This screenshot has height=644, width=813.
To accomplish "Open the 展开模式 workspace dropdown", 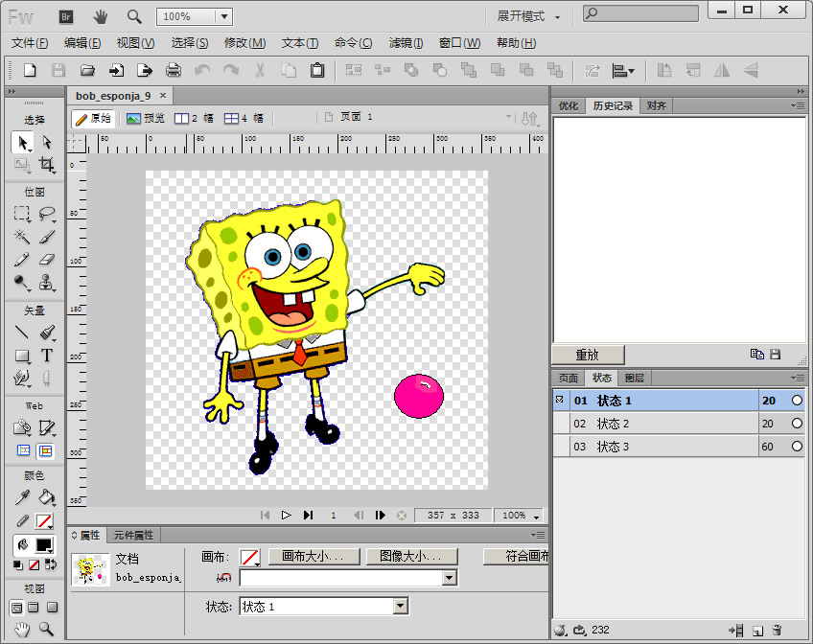I will tap(528, 16).
